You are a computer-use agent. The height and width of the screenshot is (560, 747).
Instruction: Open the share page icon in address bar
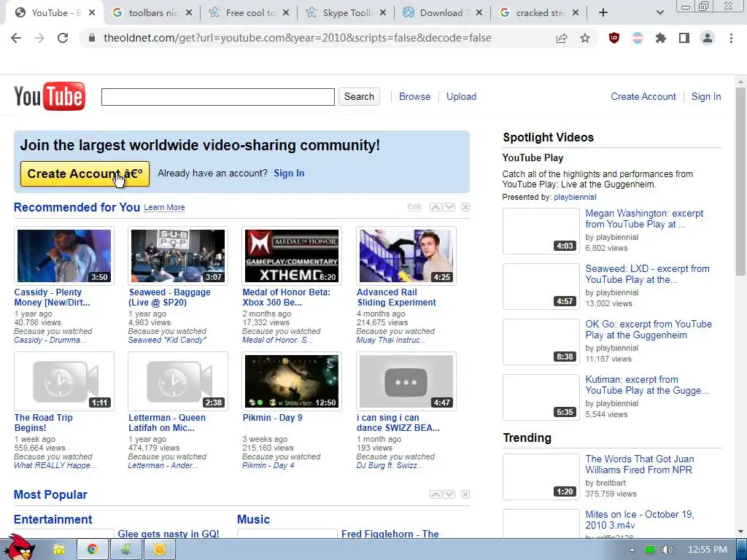click(562, 38)
